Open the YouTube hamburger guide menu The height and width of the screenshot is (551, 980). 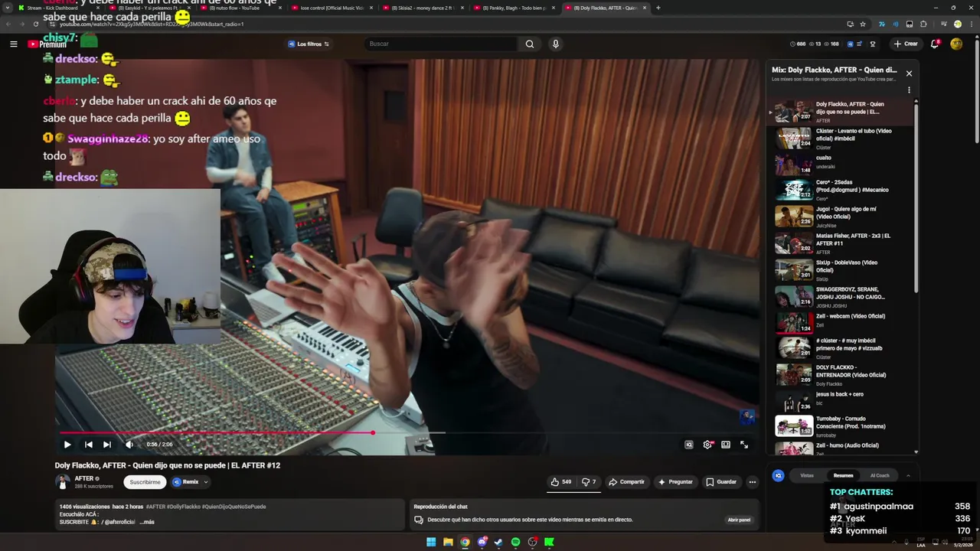(13, 44)
